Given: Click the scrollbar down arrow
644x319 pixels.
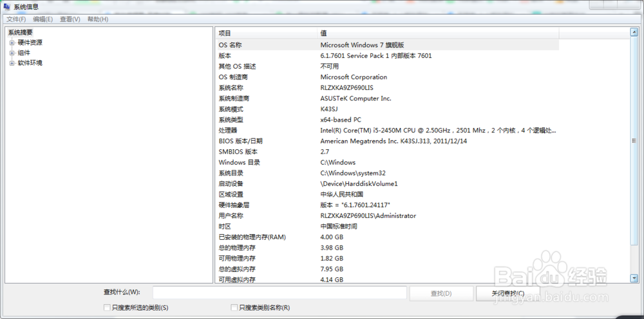Looking at the screenshot, I should (634, 278).
